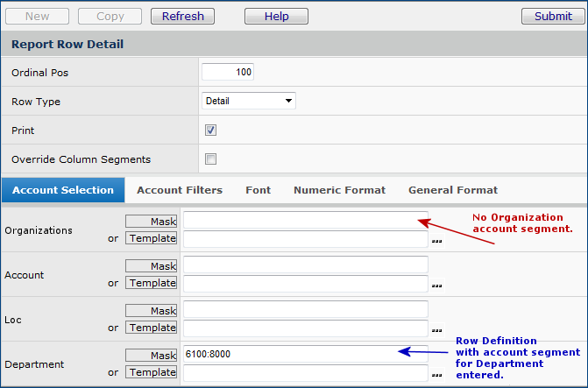Click the Account Template text field
This screenshot has width=588, height=388.
(305, 284)
